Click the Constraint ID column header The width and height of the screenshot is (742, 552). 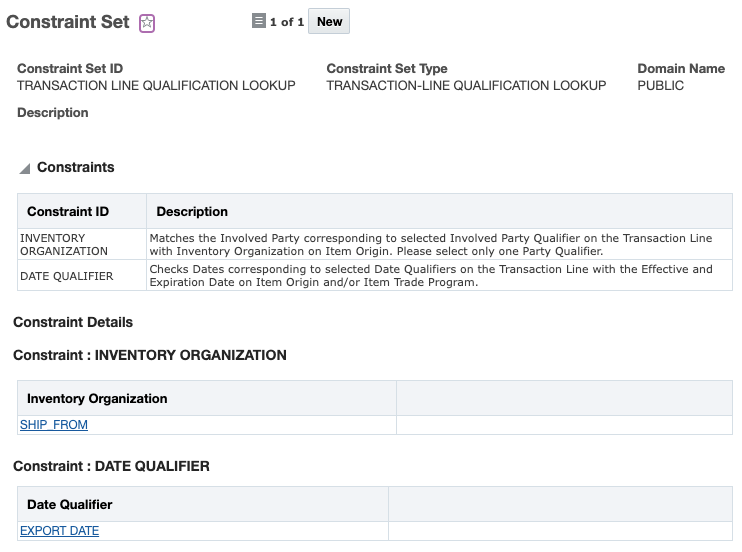tap(68, 212)
